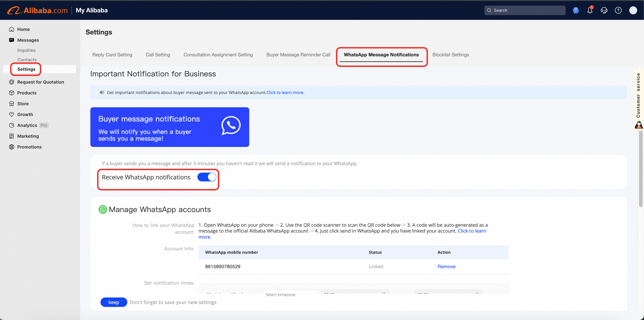
Task: Focus the Search field in header
Action: (x=525, y=10)
